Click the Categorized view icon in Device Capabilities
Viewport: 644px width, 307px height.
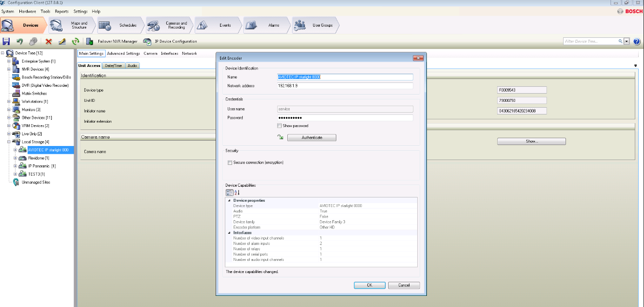point(230,193)
